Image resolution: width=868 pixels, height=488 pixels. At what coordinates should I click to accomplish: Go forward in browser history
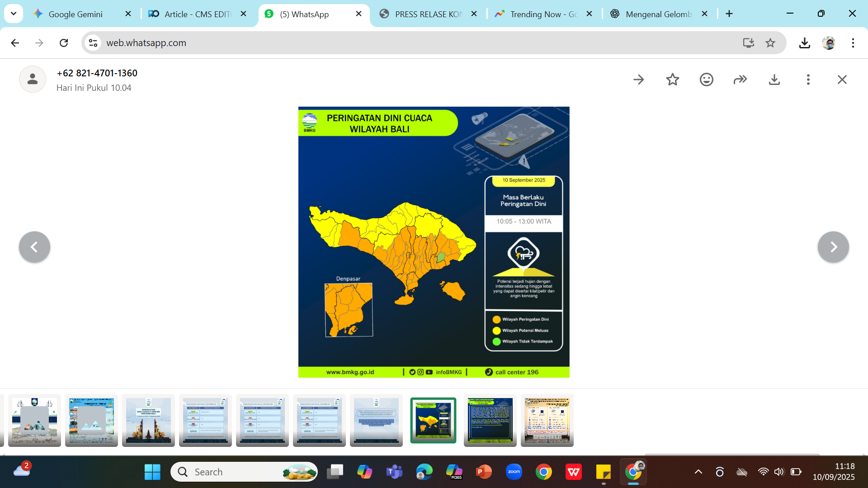click(x=39, y=43)
